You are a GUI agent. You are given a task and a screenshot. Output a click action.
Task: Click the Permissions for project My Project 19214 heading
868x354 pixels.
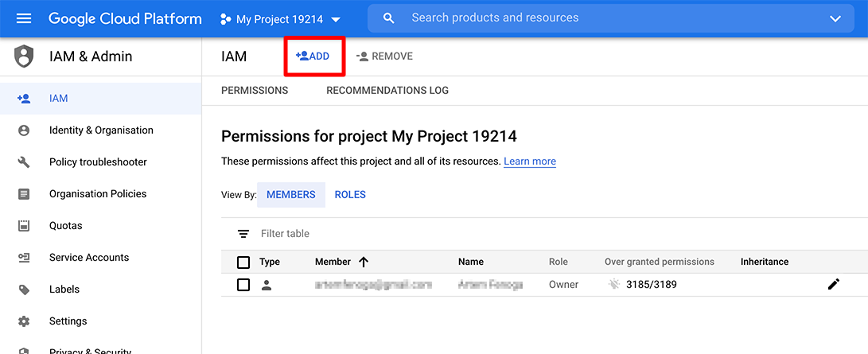(368, 136)
